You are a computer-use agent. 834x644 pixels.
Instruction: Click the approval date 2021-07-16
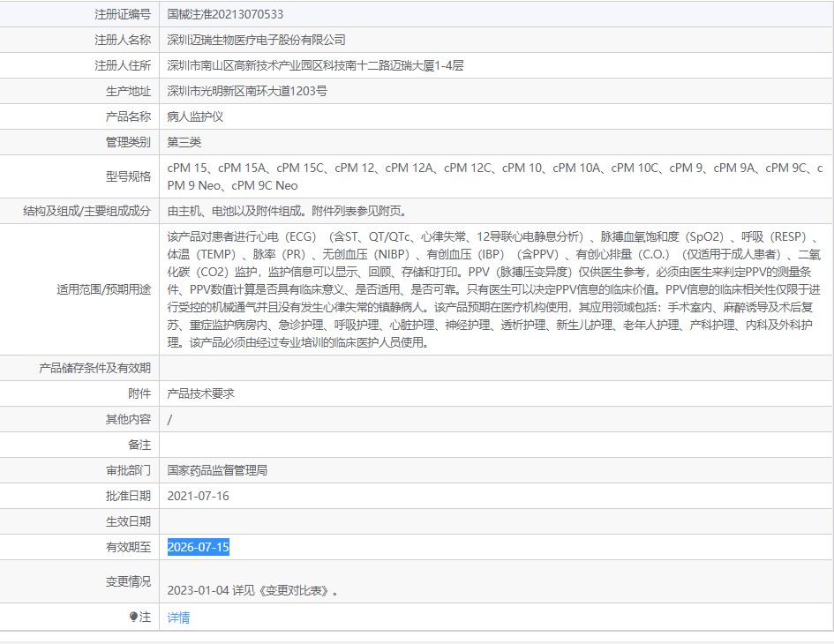[x=198, y=496]
